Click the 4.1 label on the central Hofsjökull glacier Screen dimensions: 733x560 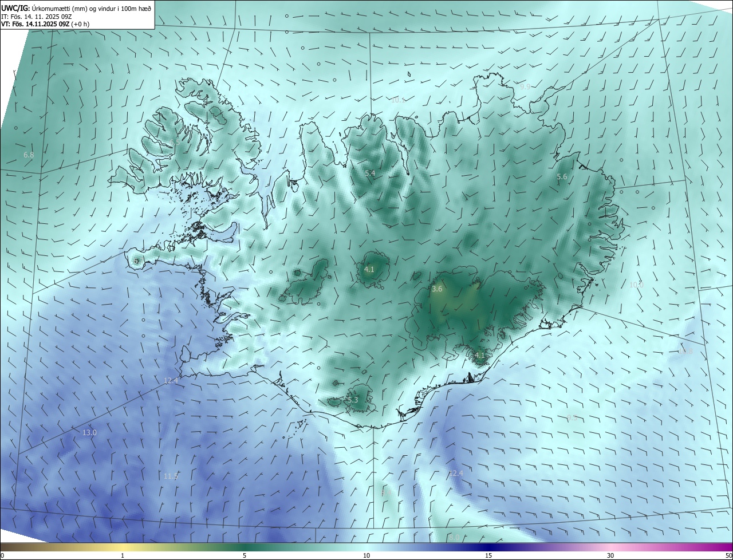click(369, 269)
